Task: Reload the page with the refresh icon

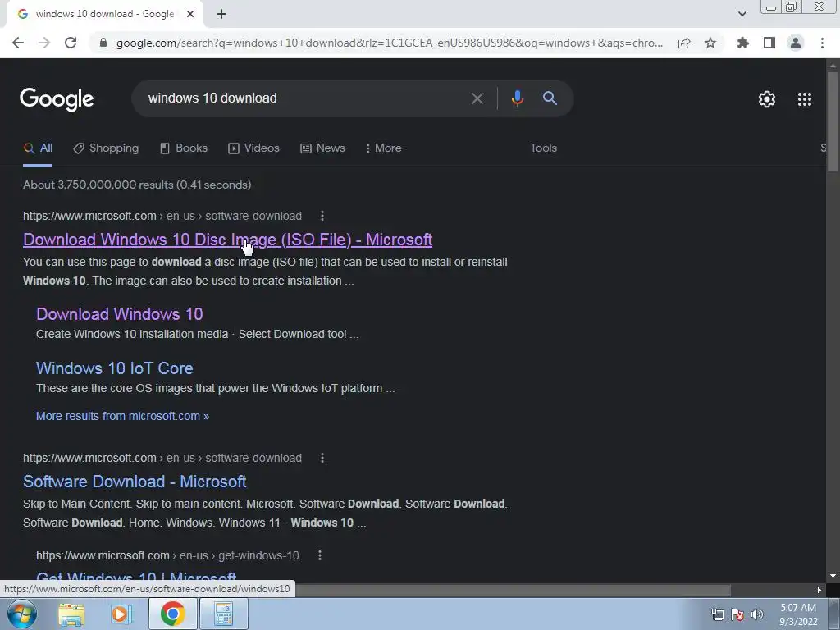Action: (71, 43)
